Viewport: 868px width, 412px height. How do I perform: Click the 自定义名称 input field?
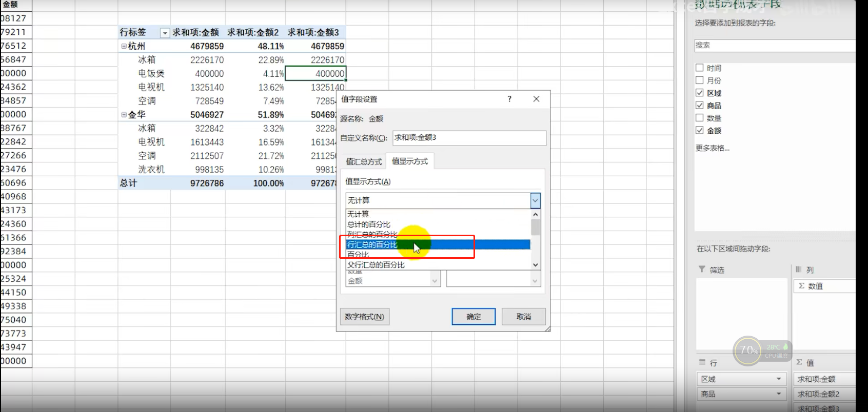point(469,138)
